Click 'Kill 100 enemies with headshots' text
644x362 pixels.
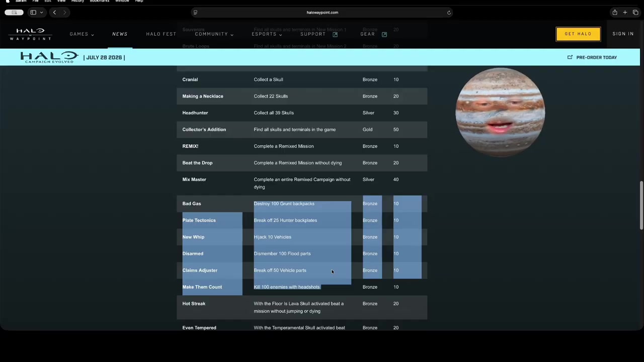pos(287,287)
